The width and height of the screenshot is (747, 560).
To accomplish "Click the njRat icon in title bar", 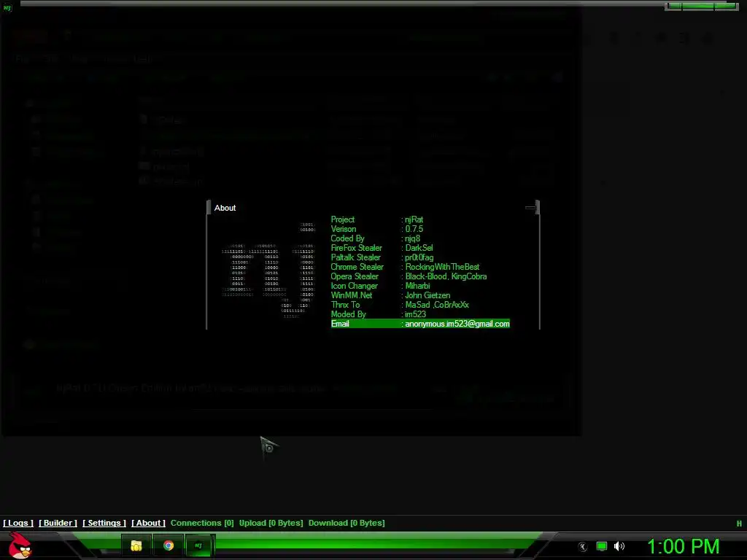I will 7,7.
